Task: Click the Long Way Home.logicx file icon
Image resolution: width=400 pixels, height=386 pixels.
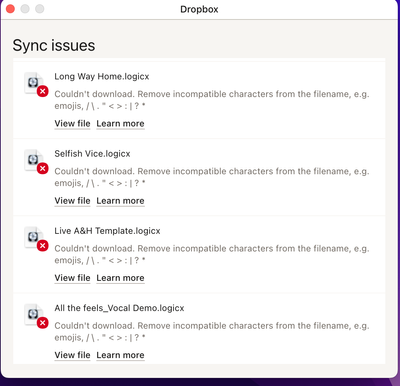Action: point(36,85)
